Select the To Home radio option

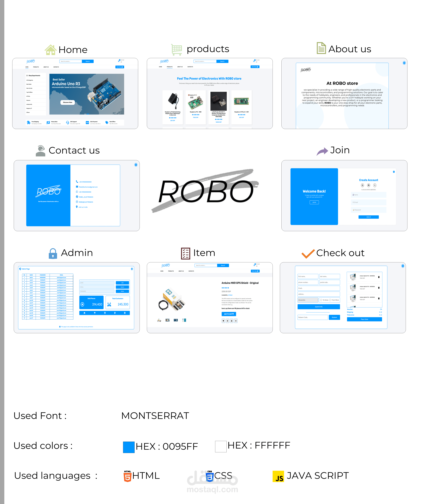321,300
